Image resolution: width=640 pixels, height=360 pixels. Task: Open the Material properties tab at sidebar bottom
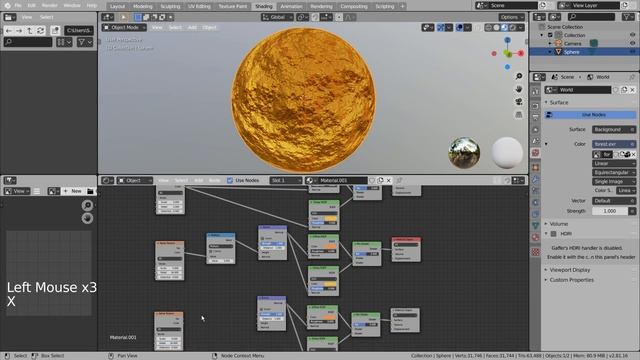point(536,237)
